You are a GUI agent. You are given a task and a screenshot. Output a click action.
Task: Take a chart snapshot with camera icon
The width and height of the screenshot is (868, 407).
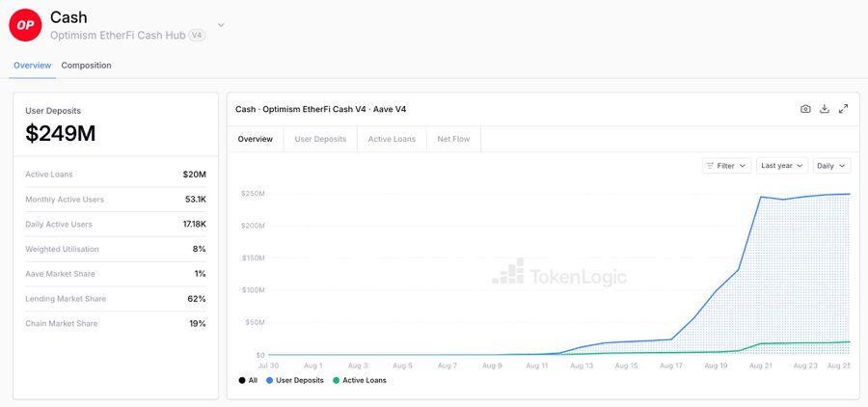[x=805, y=109]
